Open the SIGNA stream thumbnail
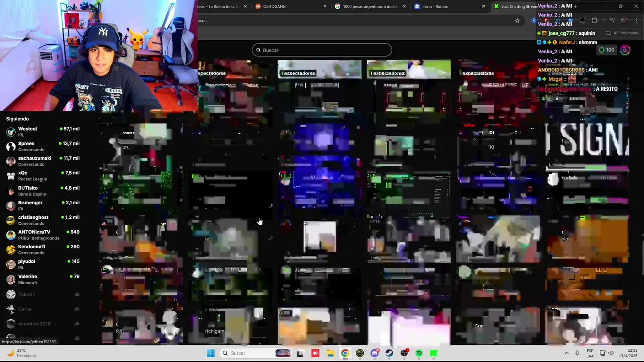This screenshot has width=644, height=362. click(x=587, y=146)
